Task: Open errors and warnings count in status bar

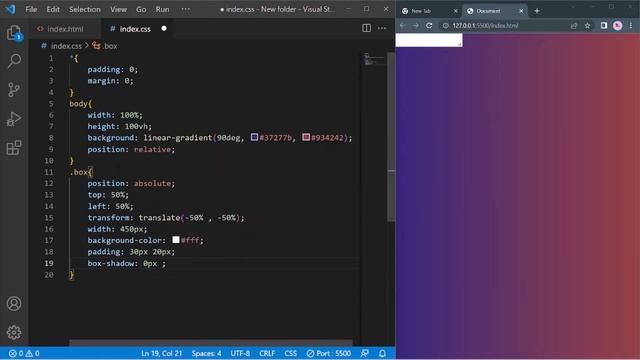Action: (24, 353)
